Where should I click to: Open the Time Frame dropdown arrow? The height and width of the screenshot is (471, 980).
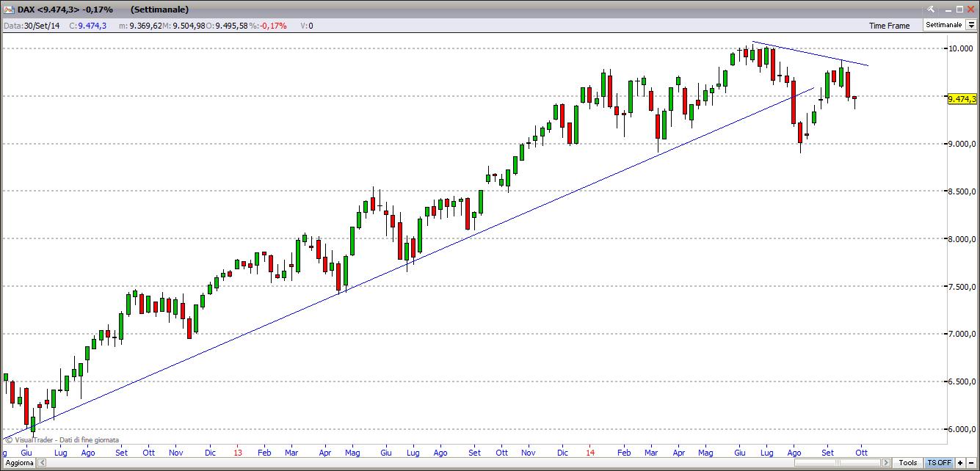tap(971, 25)
